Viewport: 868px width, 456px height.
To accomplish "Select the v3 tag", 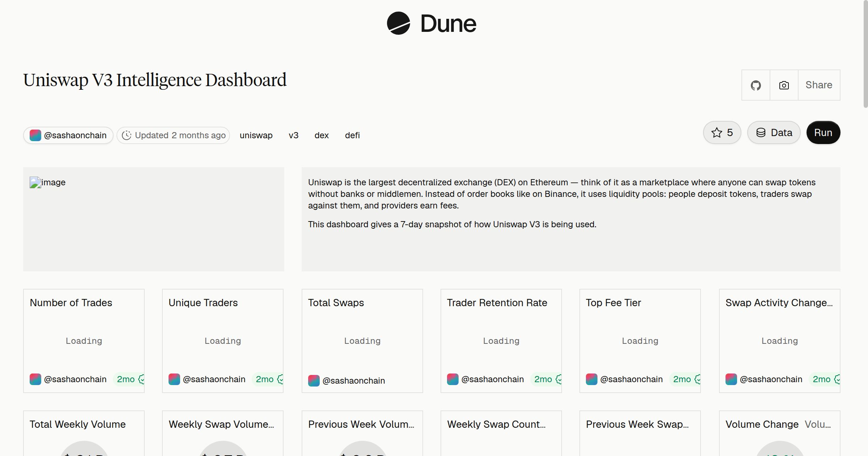I will click(x=294, y=135).
